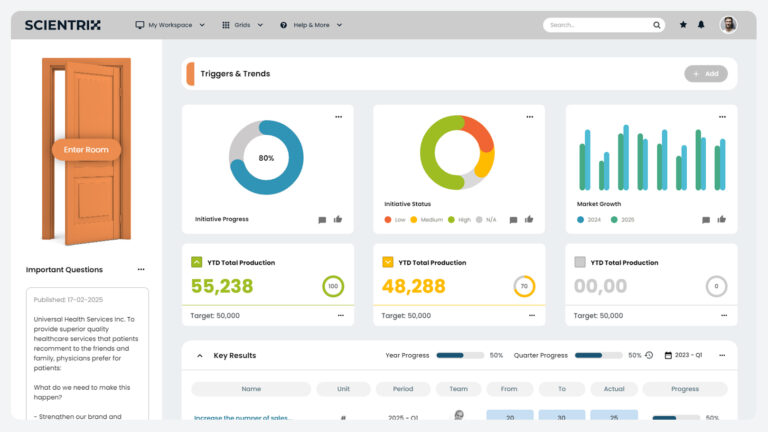Viewport: 768px width, 432px height.
Task: Like the Initiative Status chart
Action: tap(529, 219)
